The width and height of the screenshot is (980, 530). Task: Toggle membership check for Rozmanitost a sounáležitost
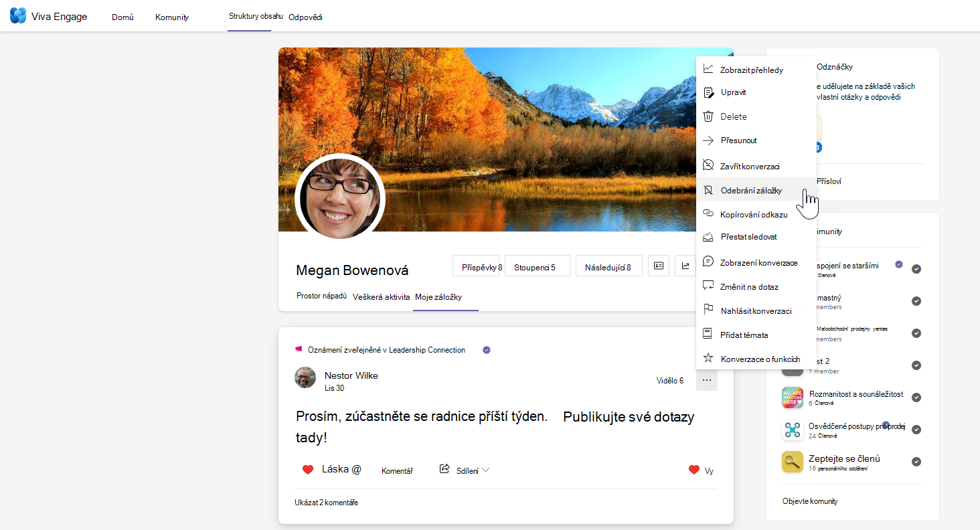coord(916,397)
